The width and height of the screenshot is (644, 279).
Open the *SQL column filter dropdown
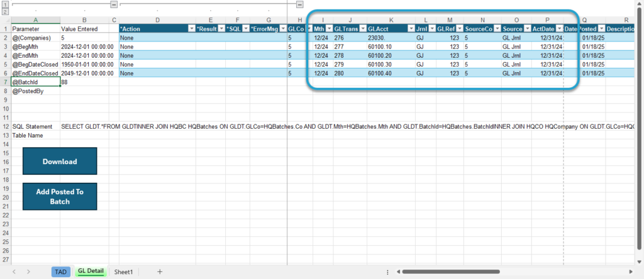click(246, 29)
